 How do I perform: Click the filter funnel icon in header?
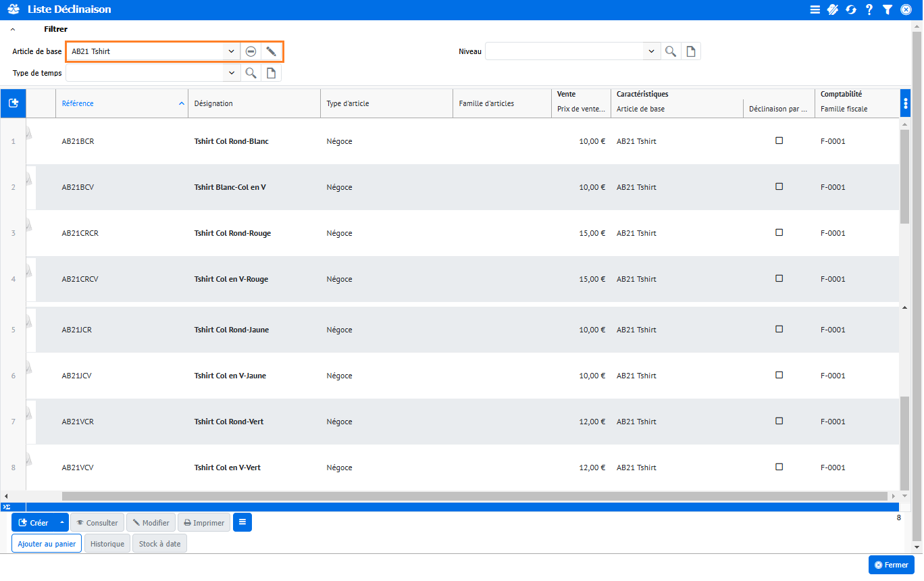point(888,9)
